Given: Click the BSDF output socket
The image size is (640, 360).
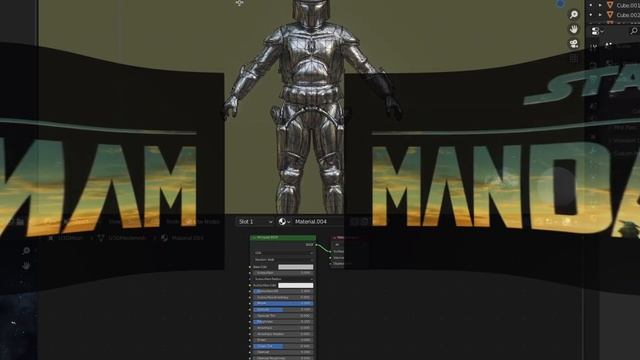Looking at the screenshot, I should 316,245.
